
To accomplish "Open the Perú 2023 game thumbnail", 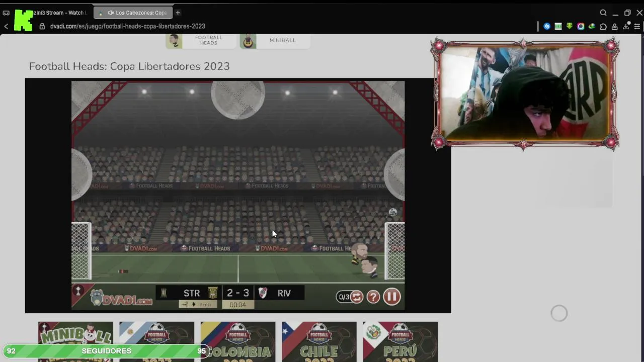I will pyautogui.click(x=400, y=341).
